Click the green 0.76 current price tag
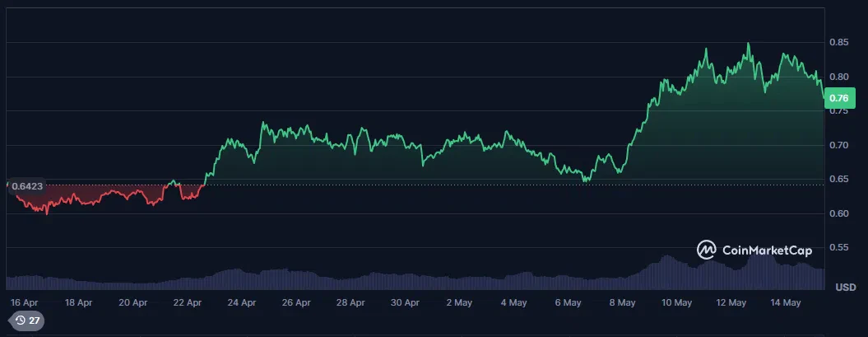 tap(839, 99)
